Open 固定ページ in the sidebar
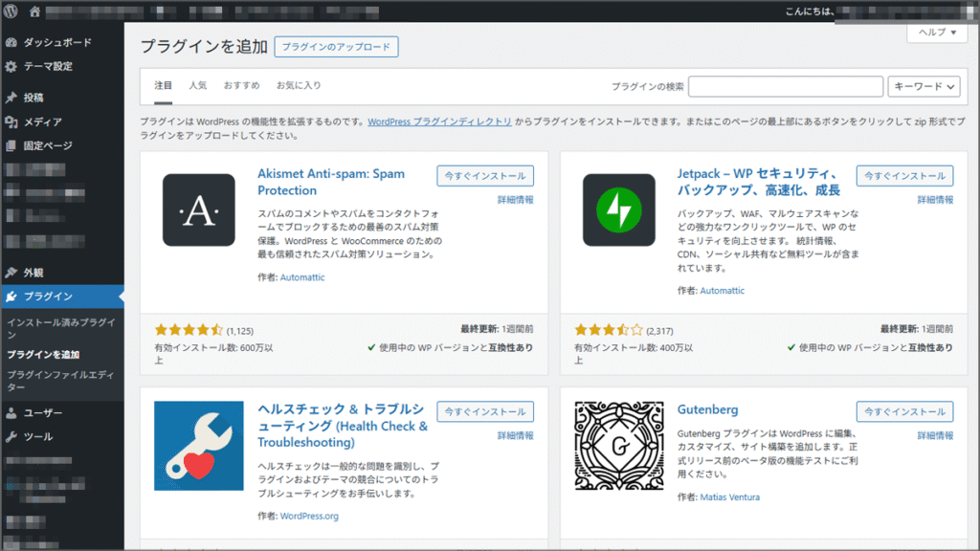This screenshot has width=980, height=551. 48,145
